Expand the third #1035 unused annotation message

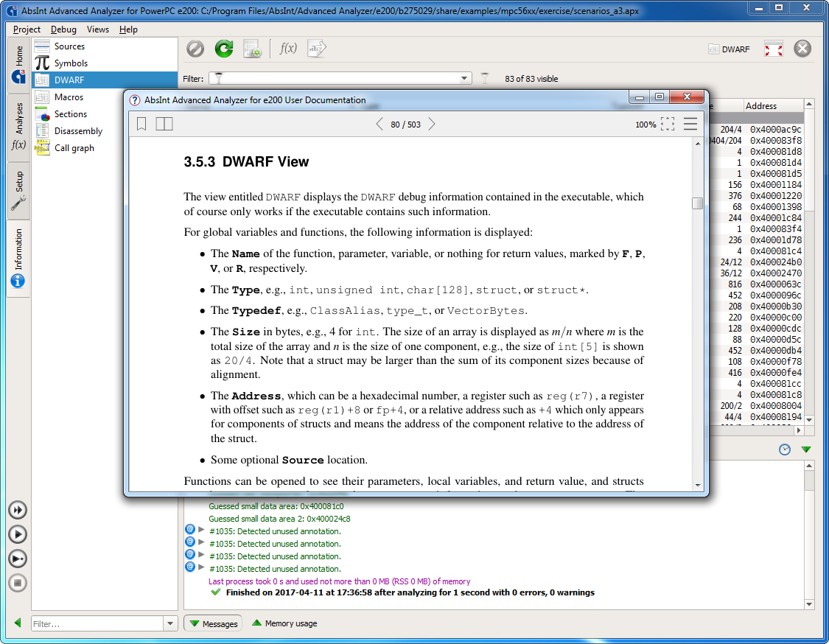pyautogui.click(x=201, y=555)
